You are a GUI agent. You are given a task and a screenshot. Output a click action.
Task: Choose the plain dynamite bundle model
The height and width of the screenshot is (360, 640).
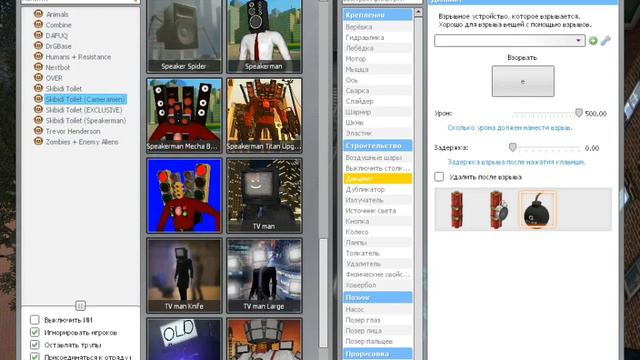[x=457, y=210]
